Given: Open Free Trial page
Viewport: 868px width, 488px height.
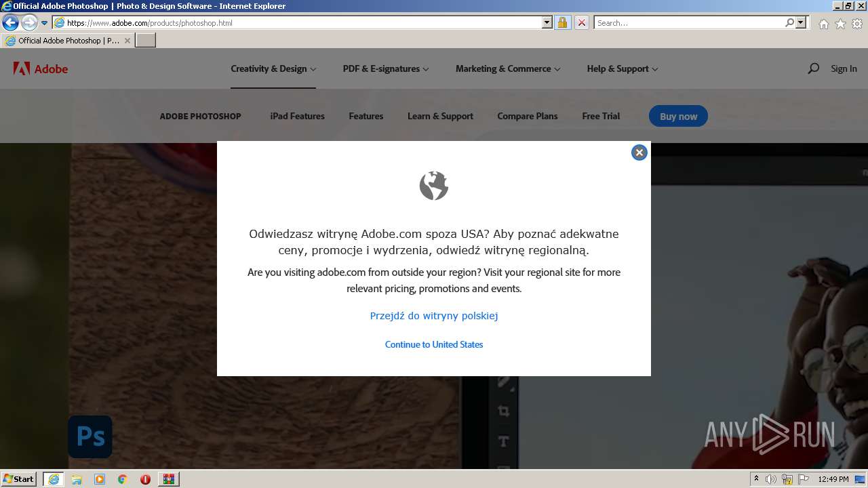Looking at the screenshot, I should [601, 116].
